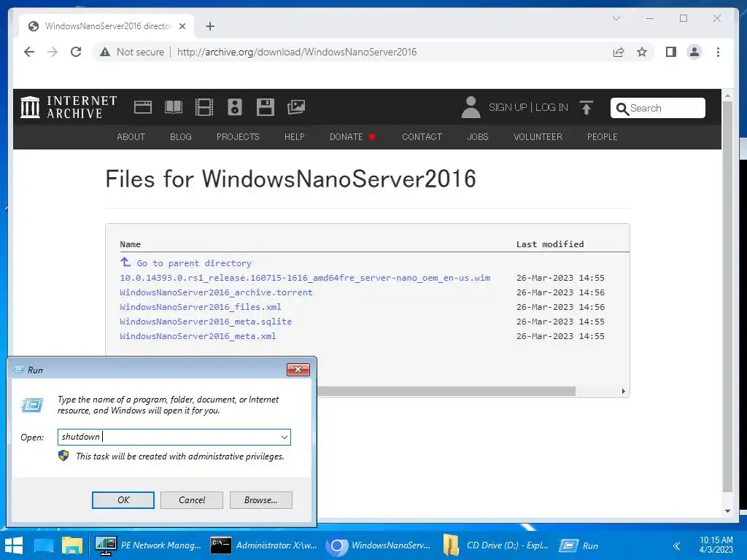
Task: Switch to PE Network Manager taskbar item
Action: pos(147,545)
